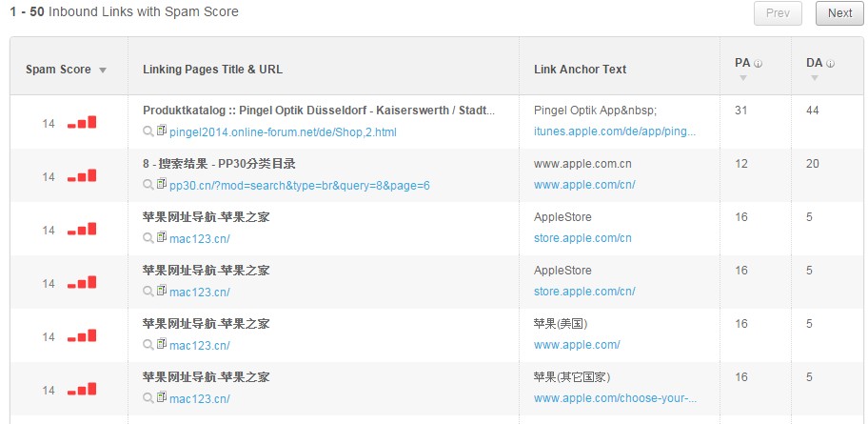Click the PA value 31

pyautogui.click(x=741, y=111)
